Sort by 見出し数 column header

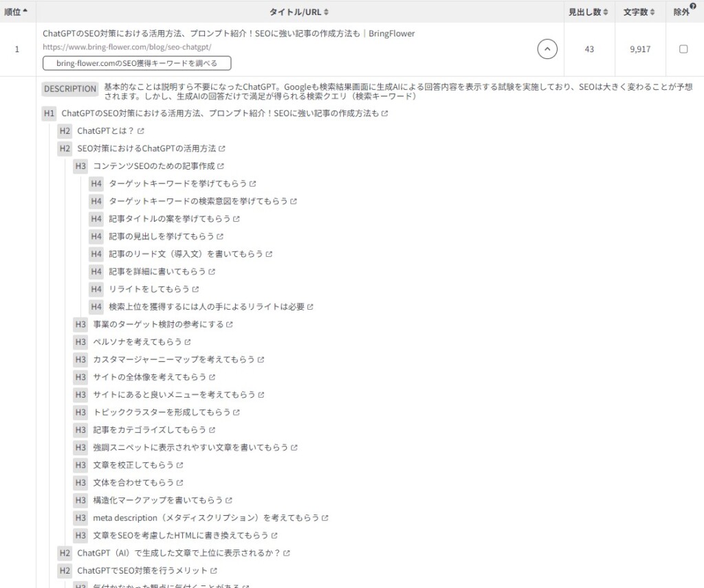588,12
